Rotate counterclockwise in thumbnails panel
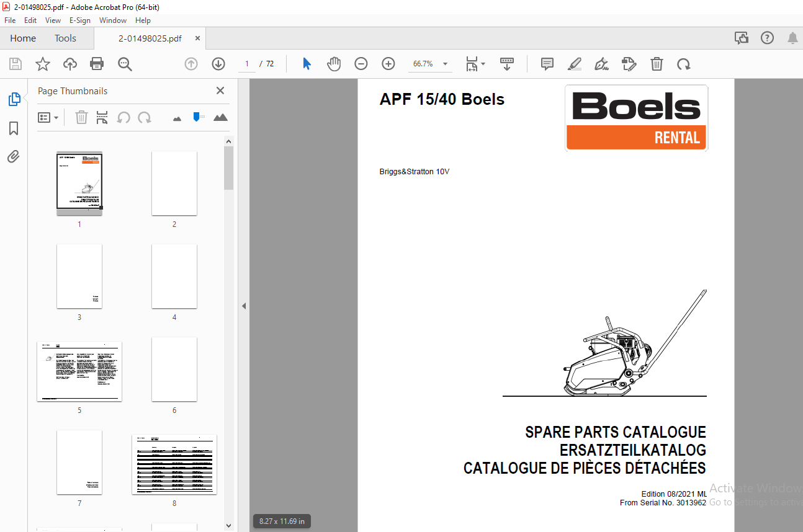The width and height of the screenshot is (803, 532). [x=123, y=117]
